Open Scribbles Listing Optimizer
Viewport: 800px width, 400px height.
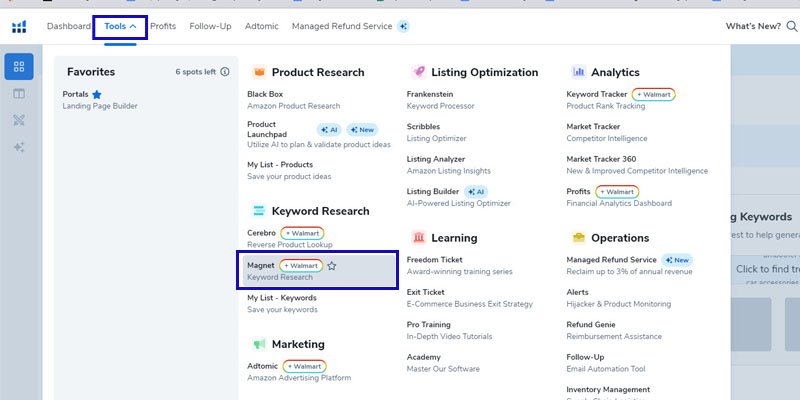click(436, 133)
